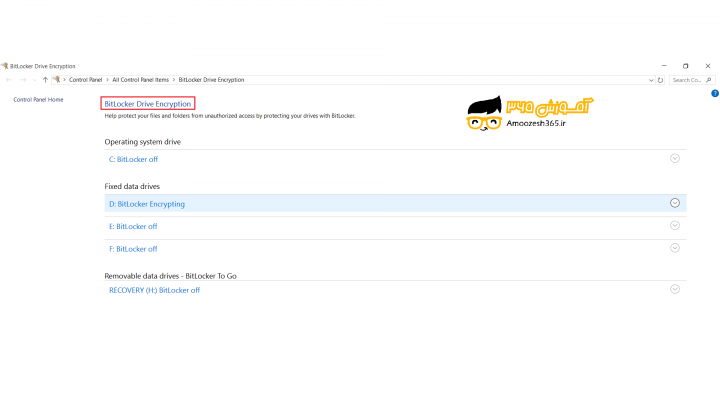The height and width of the screenshot is (400, 720).
Task: Go forward with the right arrow button
Action: pyautogui.click(x=23, y=80)
